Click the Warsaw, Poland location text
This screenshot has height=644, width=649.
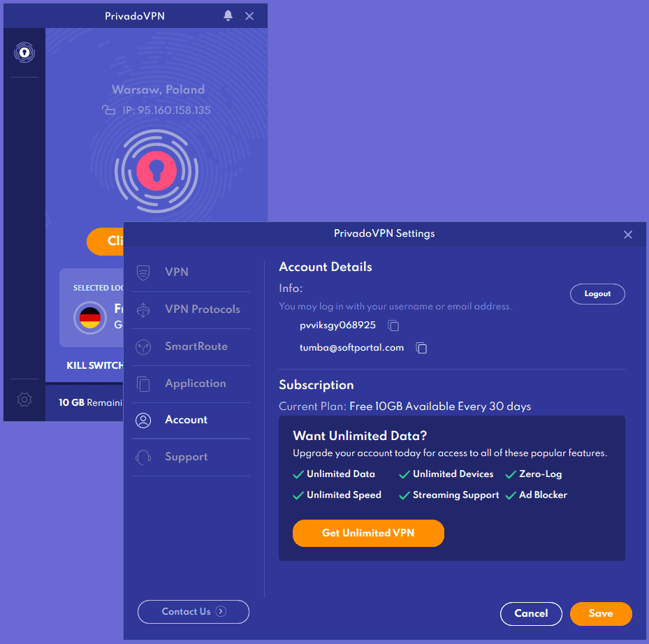point(158,89)
